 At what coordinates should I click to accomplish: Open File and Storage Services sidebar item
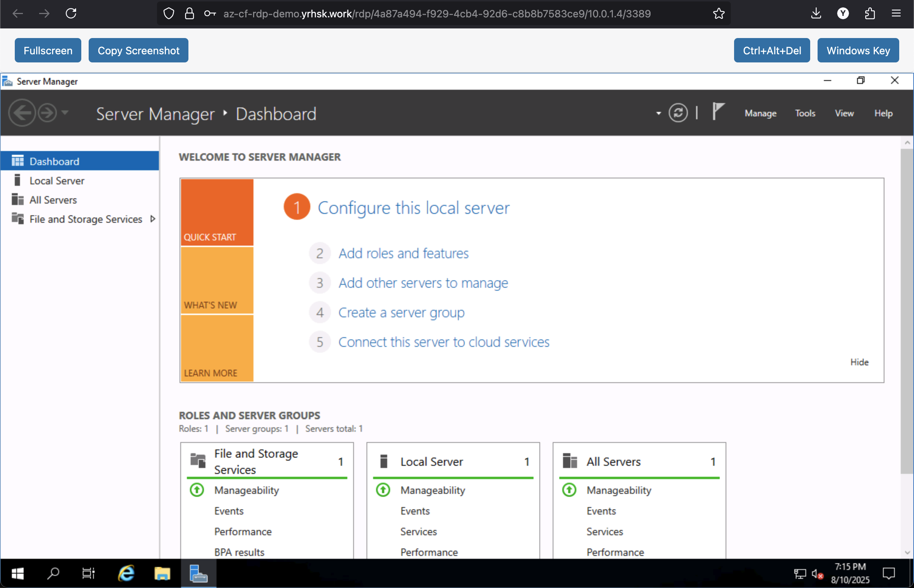(80, 219)
